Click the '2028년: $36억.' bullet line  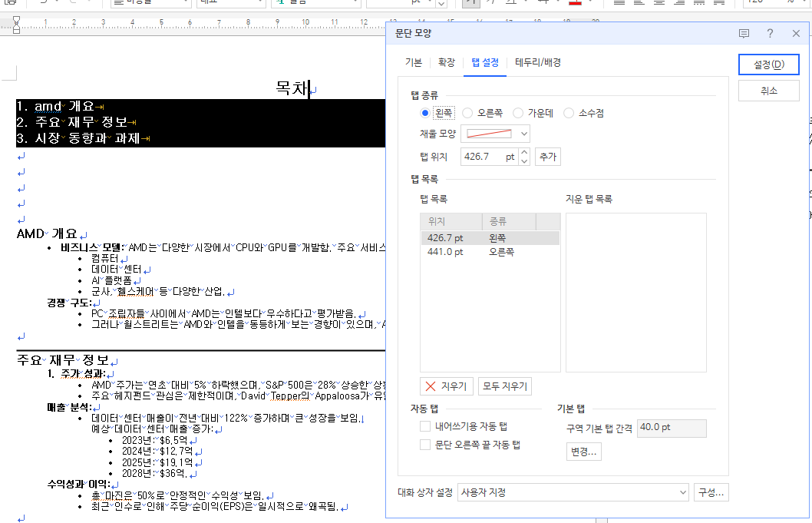[154, 473]
